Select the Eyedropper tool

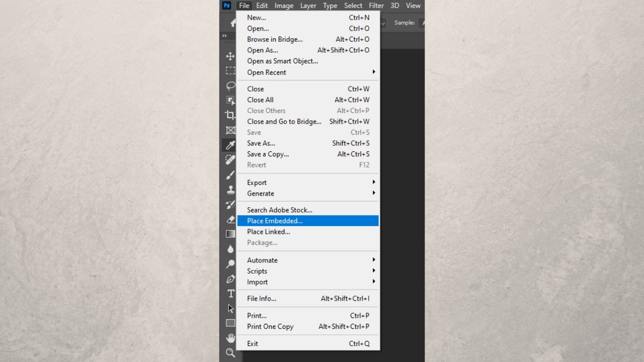tap(230, 145)
